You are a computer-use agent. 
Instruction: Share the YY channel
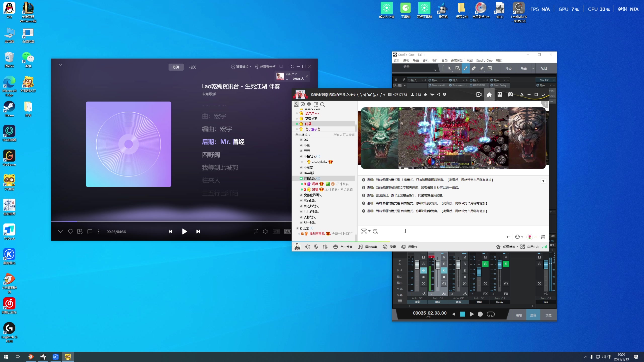point(438,95)
